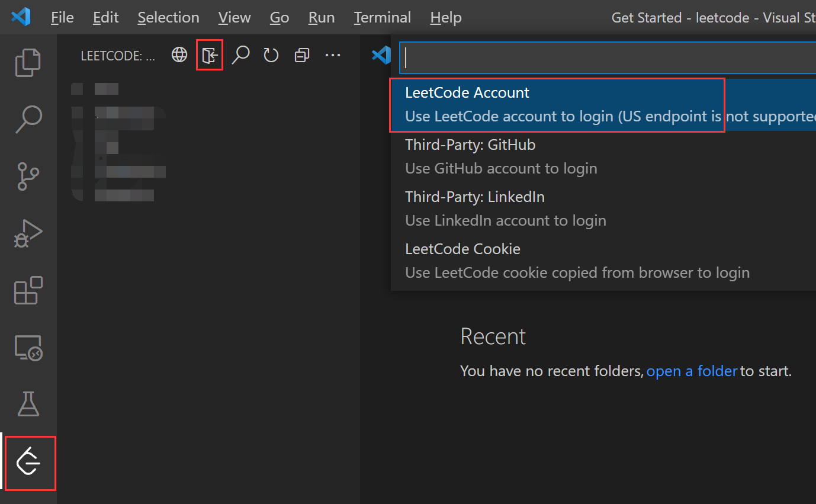Click the LeetCode switch endpoint globe icon

pos(179,55)
